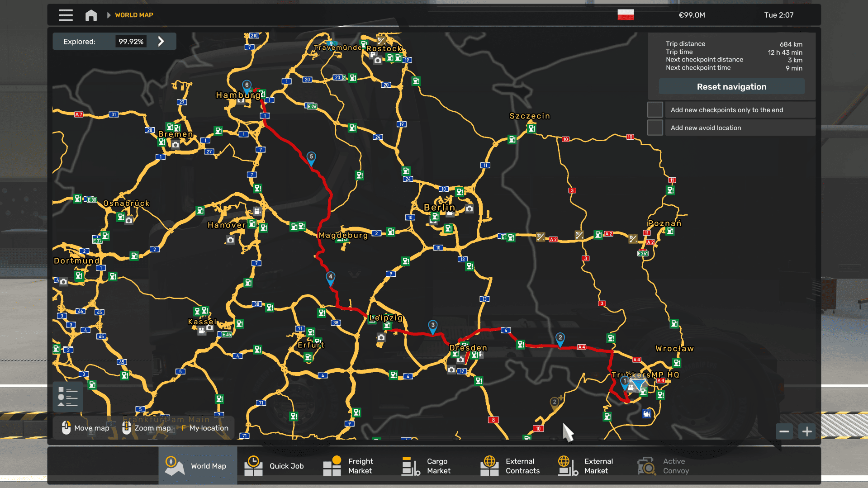Enable add new checkpoints only to end
The width and height of the screenshot is (868, 488).
[x=655, y=110]
